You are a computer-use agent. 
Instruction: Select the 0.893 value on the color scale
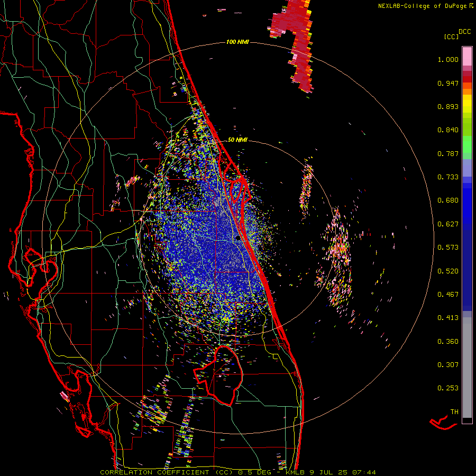tap(448, 106)
